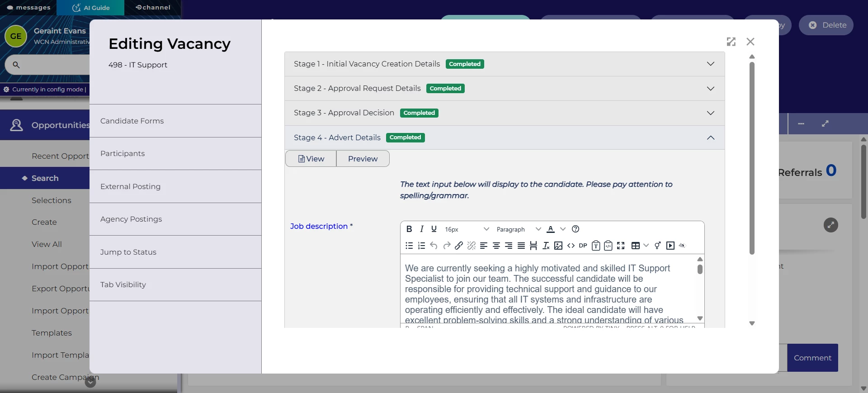The image size is (868, 393).
Task: Open the Paragraph format dropdown
Action: (519, 229)
